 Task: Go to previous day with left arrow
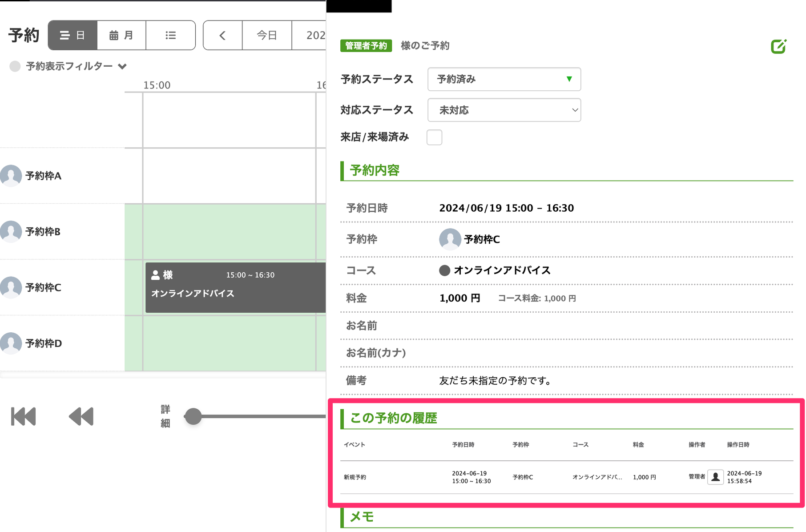[x=222, y=35]
